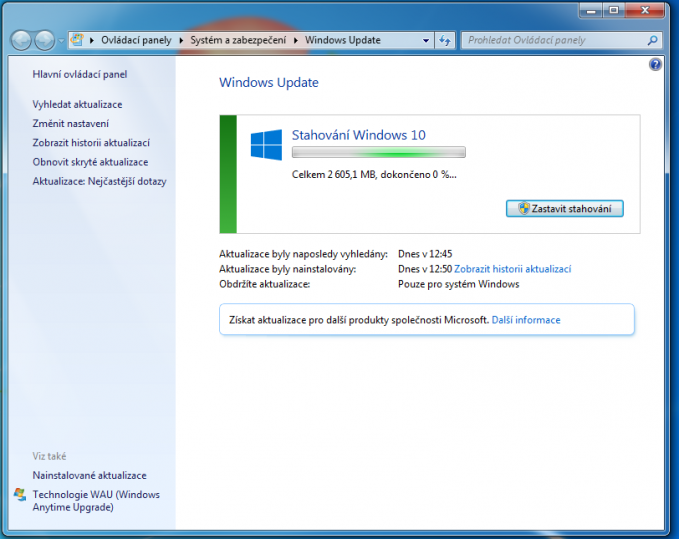The width and height of the screenshot is (679, 539).
Task: Click Zobrazit historii aktualizací link beside 12:50
Action: click(x=513, y=269)
